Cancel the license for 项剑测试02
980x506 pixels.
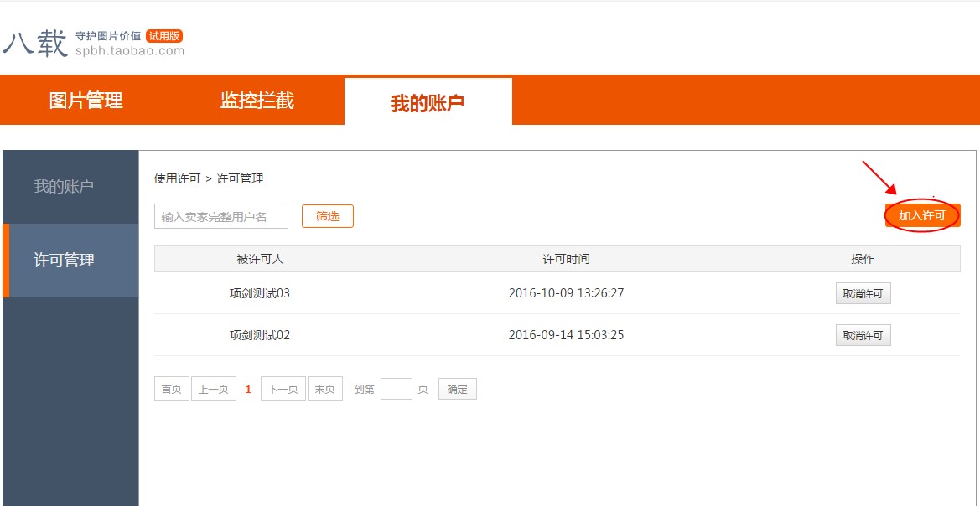(863, 334)
